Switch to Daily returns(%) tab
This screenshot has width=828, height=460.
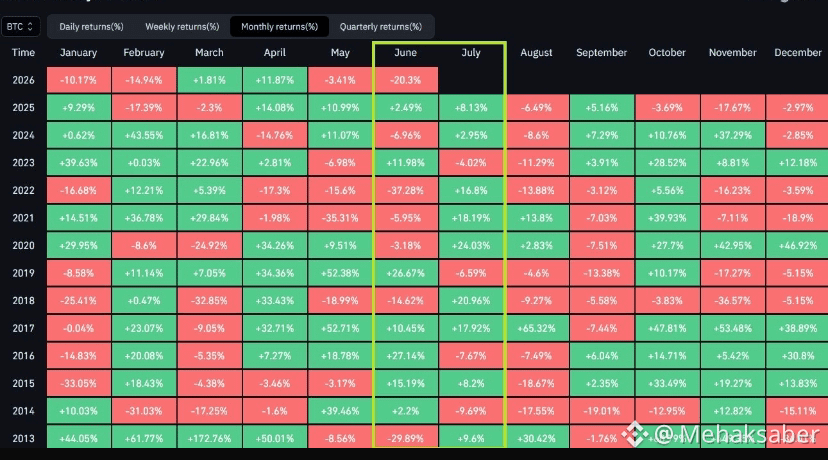[91, 26]
